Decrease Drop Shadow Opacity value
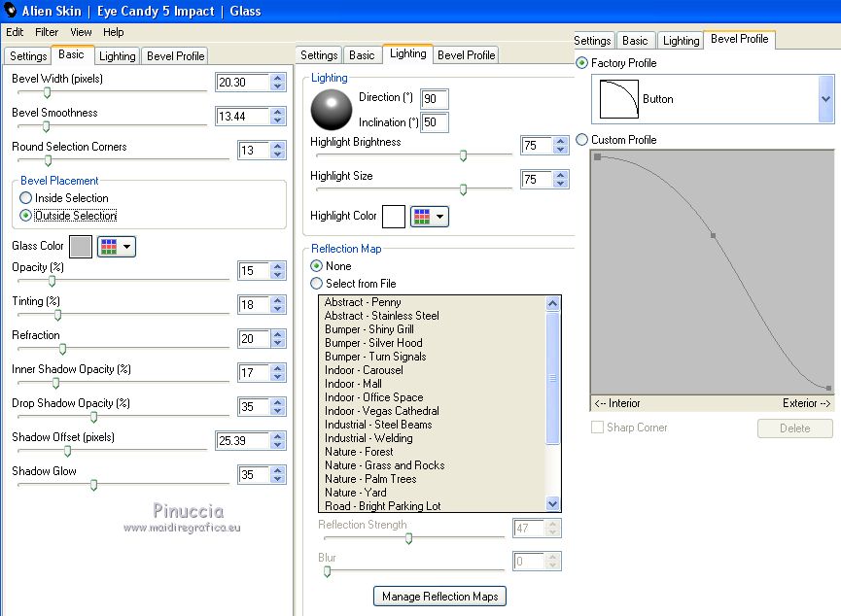This screenshot has width=841, height=616. pos(278,411)
